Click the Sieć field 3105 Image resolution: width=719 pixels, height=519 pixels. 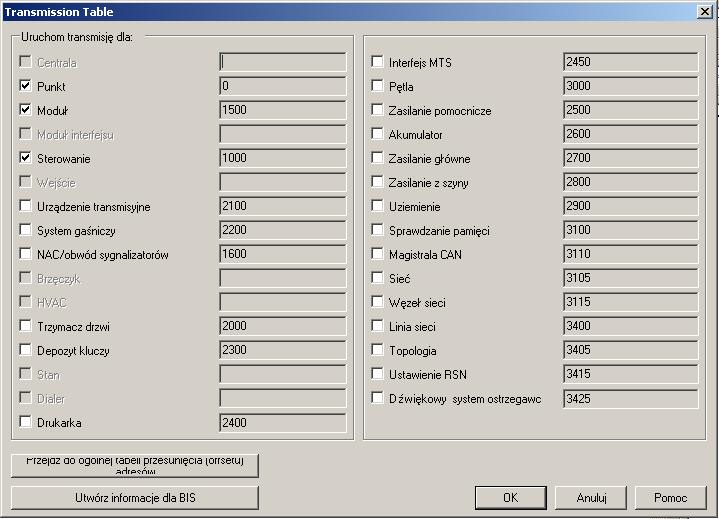pyautogui.click(x=631, y=278)
